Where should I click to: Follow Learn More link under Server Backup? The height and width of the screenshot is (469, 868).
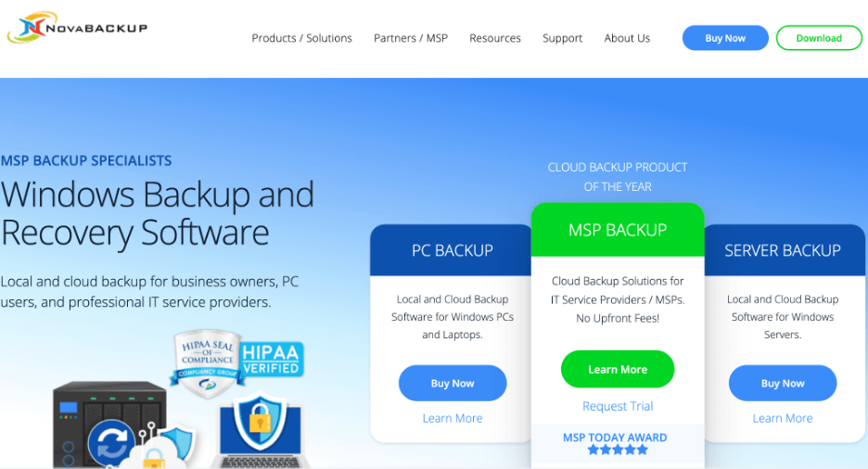[782, 419]
